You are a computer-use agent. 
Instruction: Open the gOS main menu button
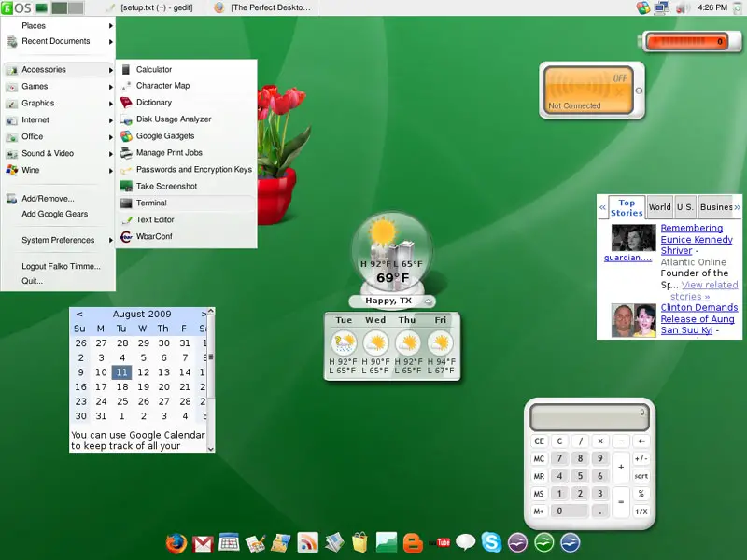point(17,7)
